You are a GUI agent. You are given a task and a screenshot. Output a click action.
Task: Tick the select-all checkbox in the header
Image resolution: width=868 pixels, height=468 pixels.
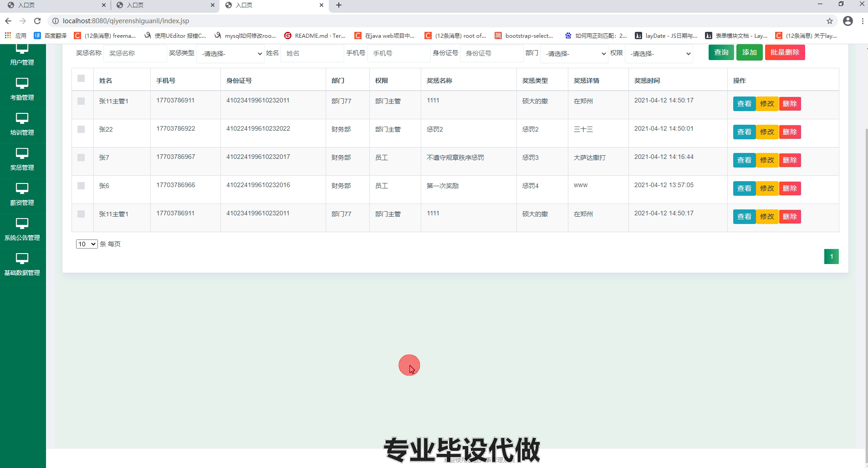[81, 78]
